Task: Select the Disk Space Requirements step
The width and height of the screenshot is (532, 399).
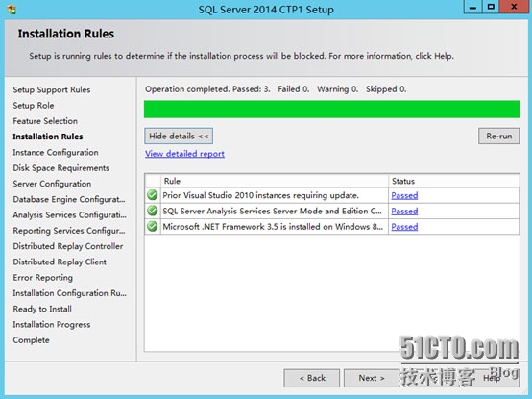Action: coord(61,168)
